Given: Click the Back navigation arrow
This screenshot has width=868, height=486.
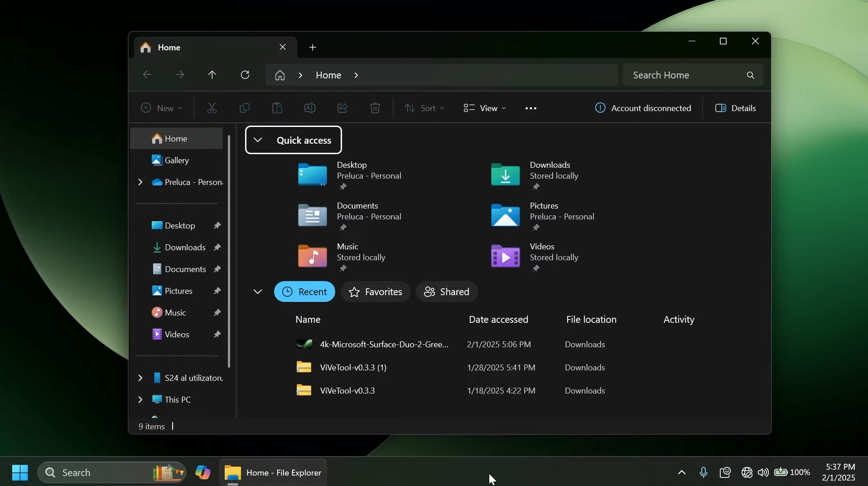Looking at the screenshot, I should (x=147, y=75).
